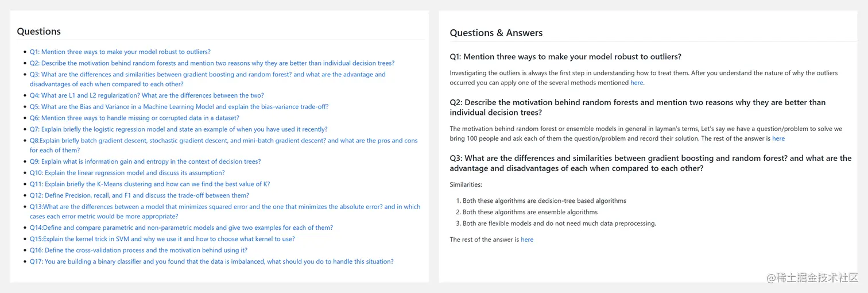This screenshot has height=293, width=868.
Task: Open Q14 parametric and non-parametric models link
Action: coord(181,228)
